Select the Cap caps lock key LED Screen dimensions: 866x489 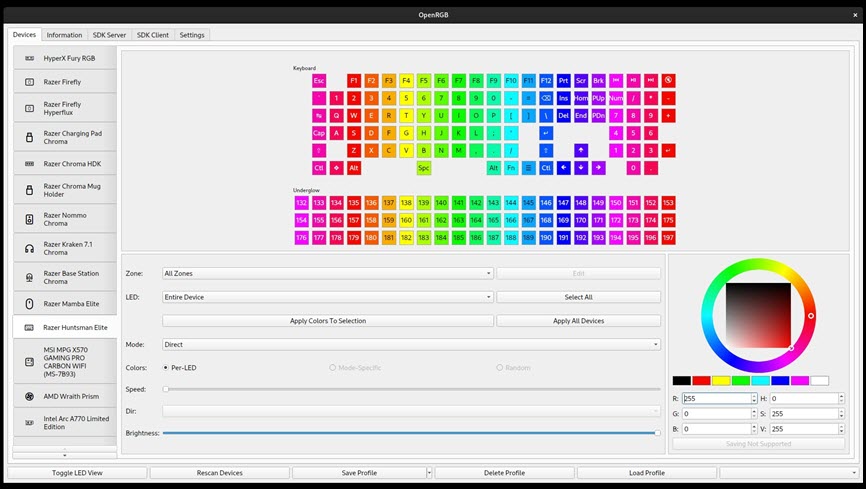coord(319,133)
